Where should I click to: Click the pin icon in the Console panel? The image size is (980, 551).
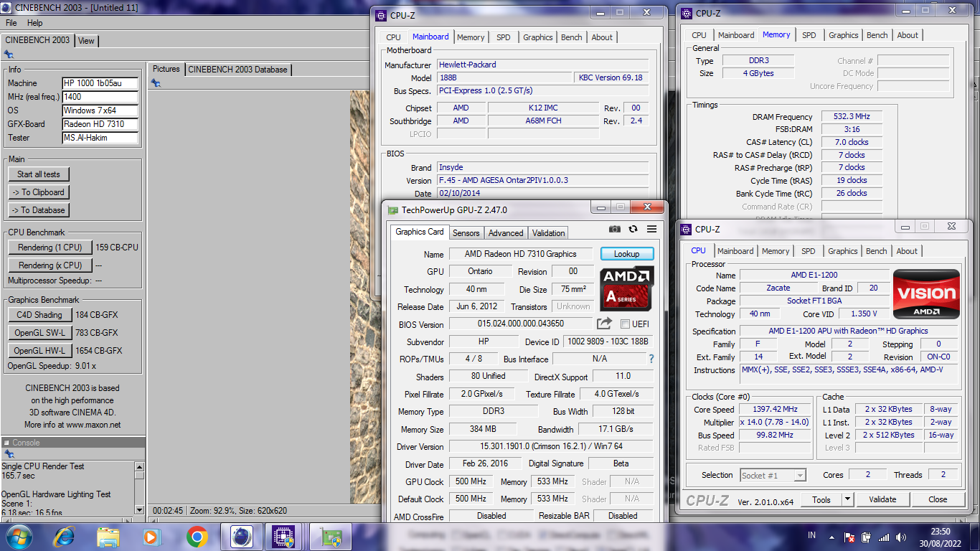point(9,454)
